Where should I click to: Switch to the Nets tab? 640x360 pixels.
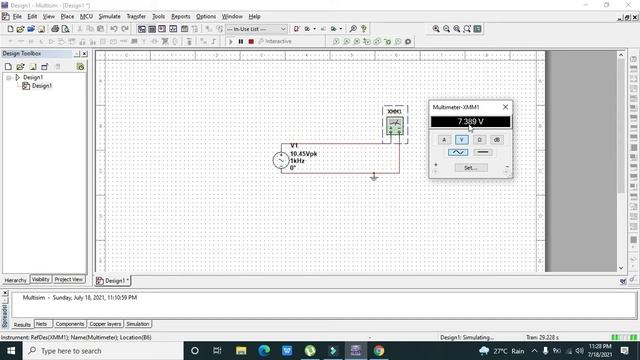click(42, 324)
